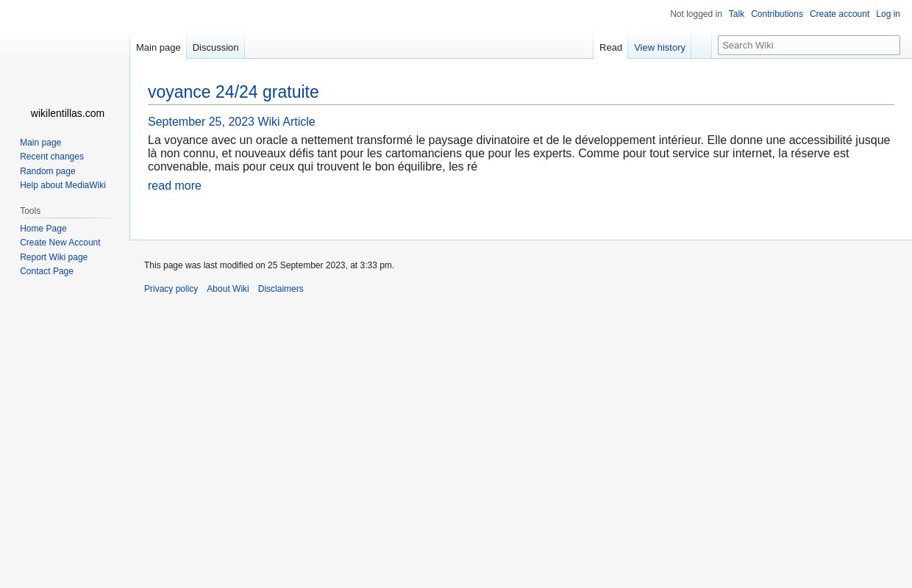Open the Home Page under Tools
Image resolution: width=912 pixels, height=588 pixels.
click(x=43, y=228)
